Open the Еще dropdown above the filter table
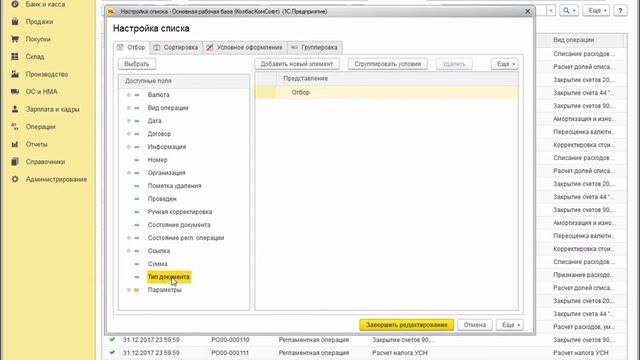 (x=505, y=64)
